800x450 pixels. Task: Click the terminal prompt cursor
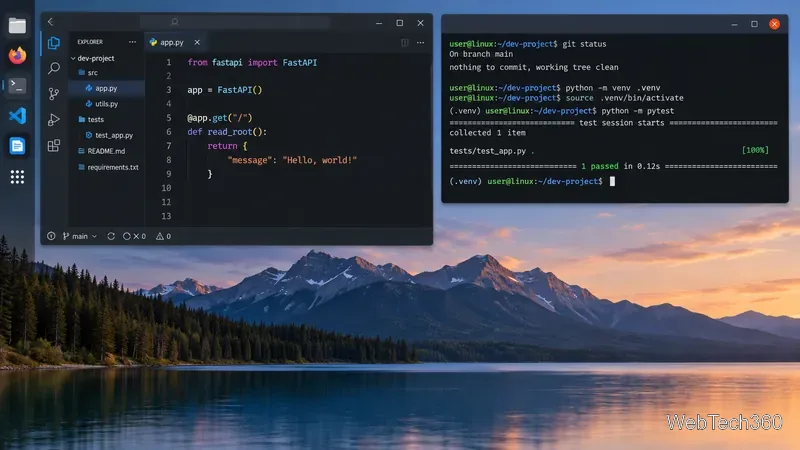(612, 181)
